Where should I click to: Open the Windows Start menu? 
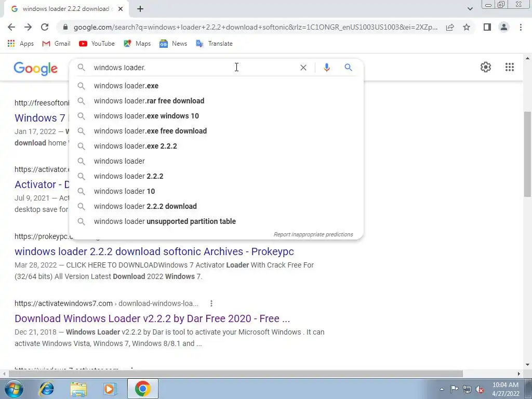[14, 389]
